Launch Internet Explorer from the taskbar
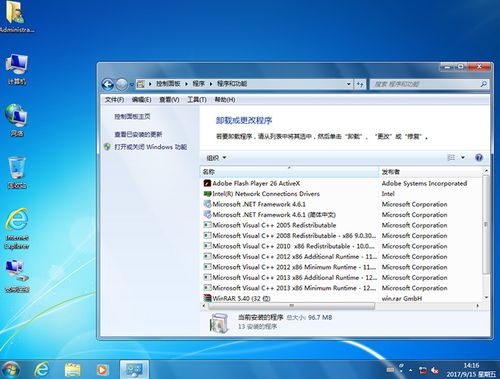500x379 pixels. pyautogui.click(x=42, y=369)
